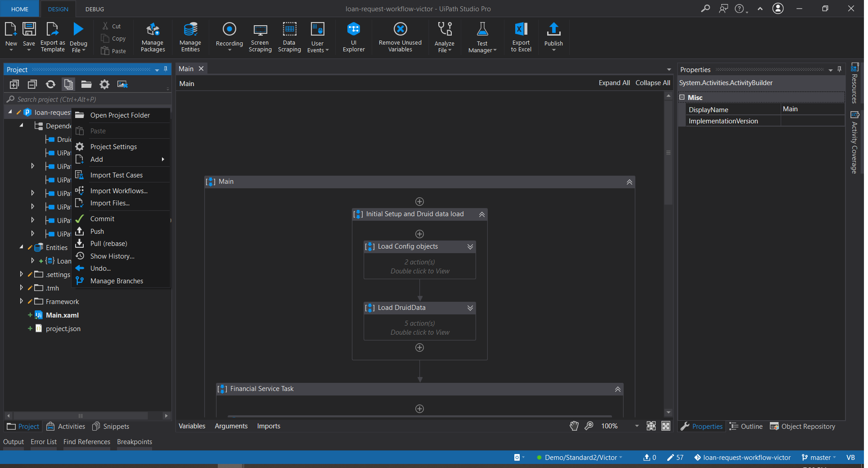Image resolution: width=868 pixels, height=468 pixels.
Task: Open the Imports panel
Action: click(x=269, y=426)
